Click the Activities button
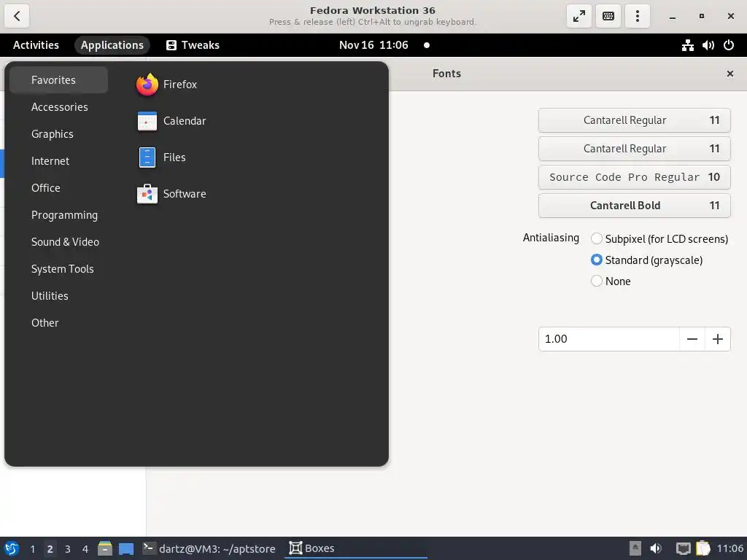Screen dimensions: 747x560 pyautogui.click(x=36, y=45)
